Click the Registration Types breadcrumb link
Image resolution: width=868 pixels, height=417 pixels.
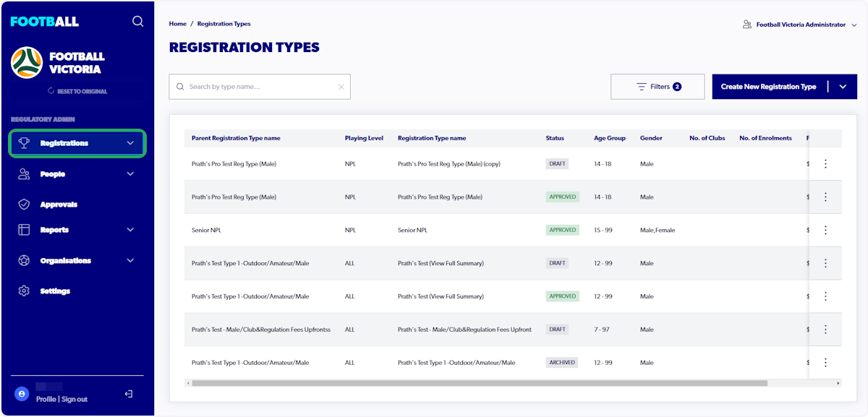[224, 24]
